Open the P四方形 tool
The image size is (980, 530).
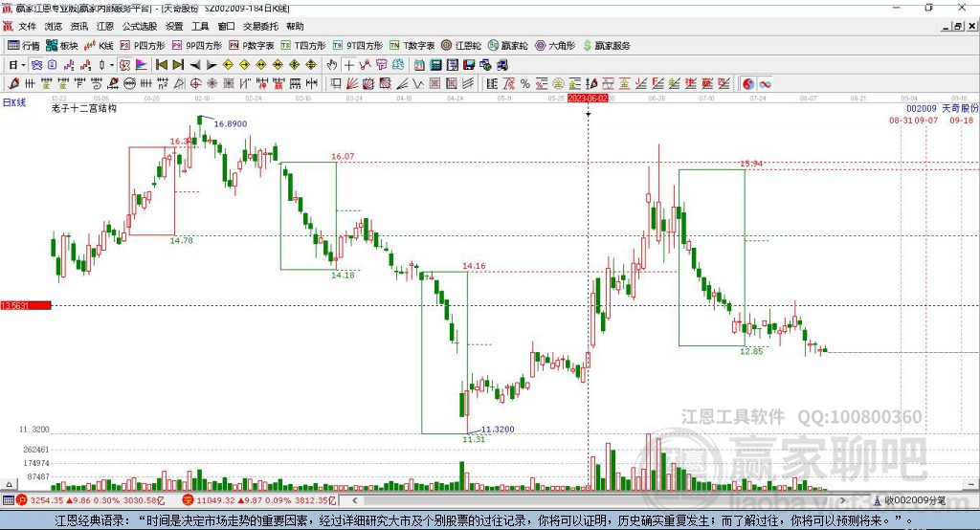coord(143,46)
